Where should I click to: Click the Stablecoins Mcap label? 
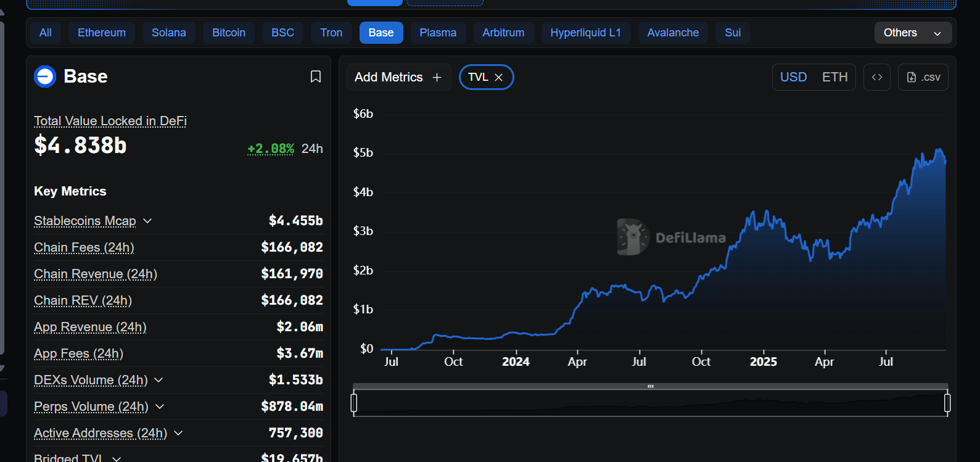click(85, 221)
